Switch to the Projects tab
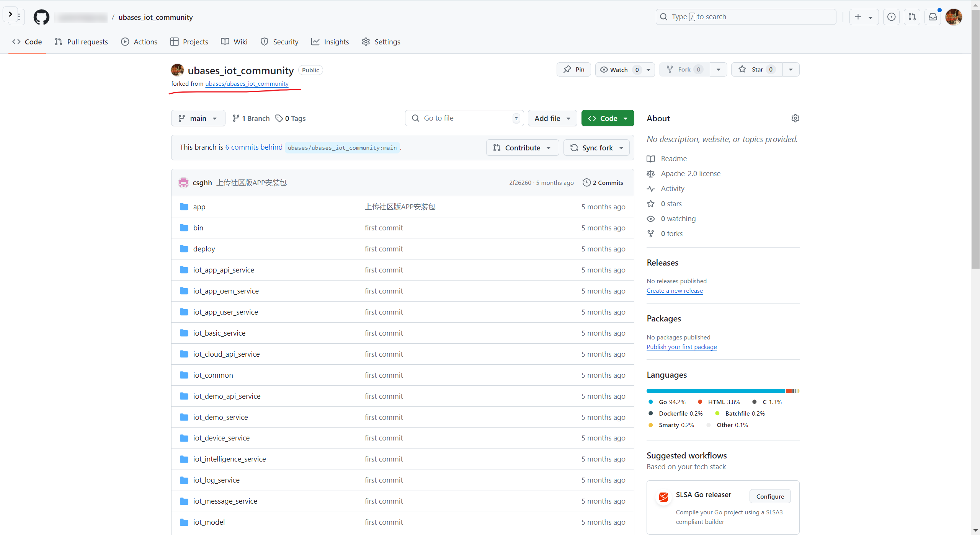980x535 pixels. pos(189,42)
